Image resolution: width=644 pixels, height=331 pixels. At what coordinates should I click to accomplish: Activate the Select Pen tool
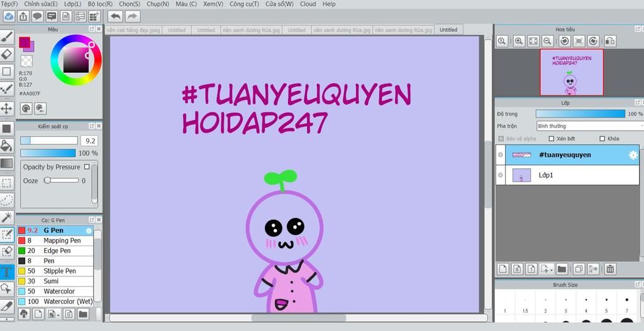point(7,235)
